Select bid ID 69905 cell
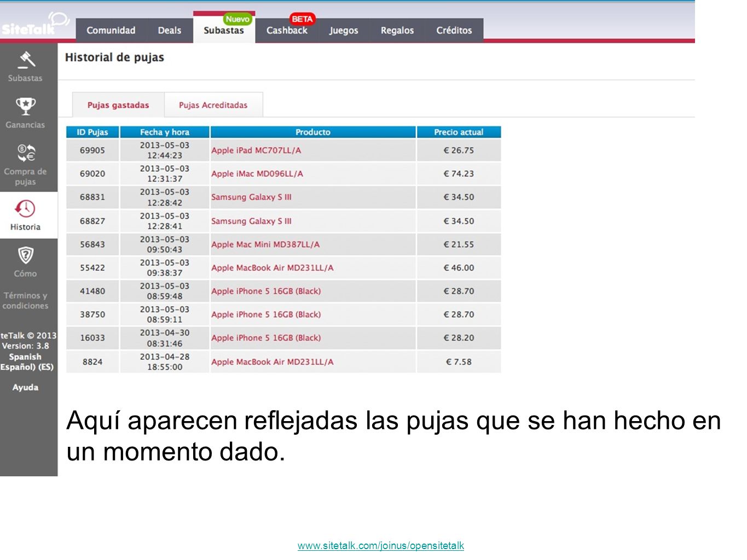This screenshot has width=747, height=560. (92, 150)
